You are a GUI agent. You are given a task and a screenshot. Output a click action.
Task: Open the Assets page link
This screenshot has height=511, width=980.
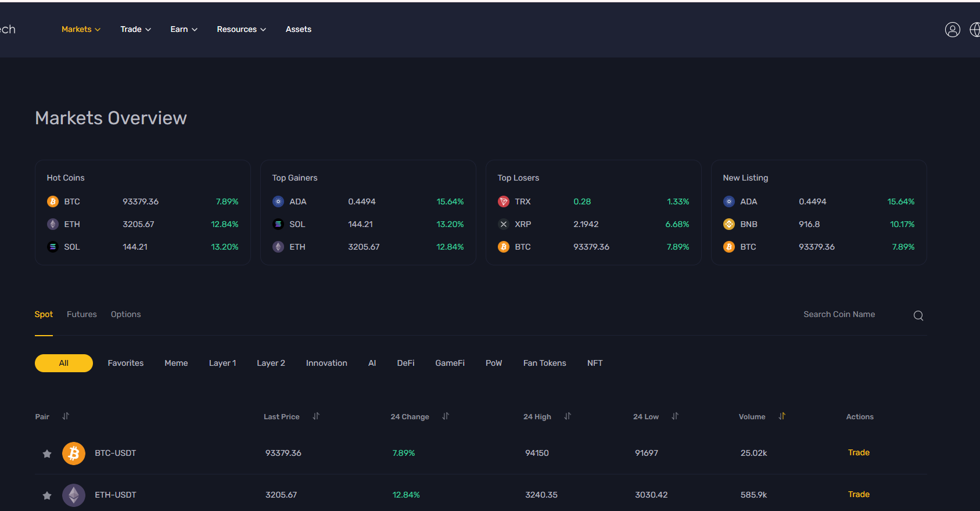[x=298, y=29]
